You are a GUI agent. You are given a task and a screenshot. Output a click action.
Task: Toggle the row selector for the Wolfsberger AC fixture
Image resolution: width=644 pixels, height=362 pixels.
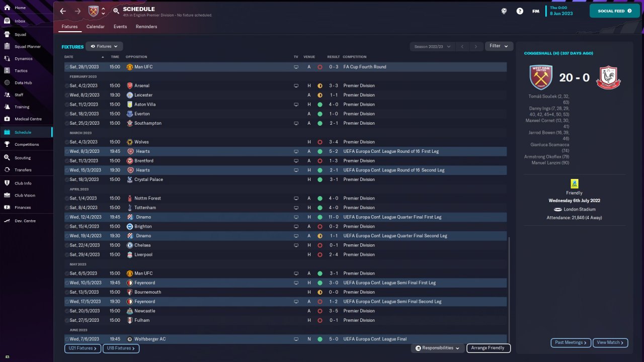pyautogui.click(x=67, y=339)
